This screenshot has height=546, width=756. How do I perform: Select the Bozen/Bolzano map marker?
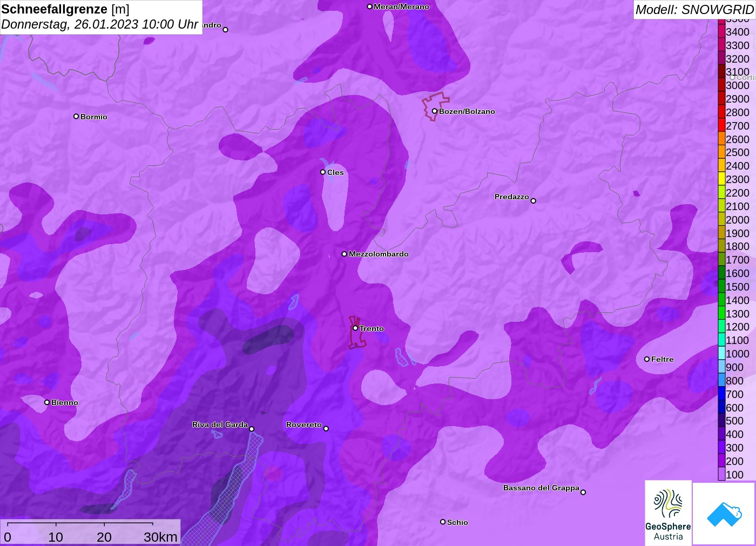(435, 111)
